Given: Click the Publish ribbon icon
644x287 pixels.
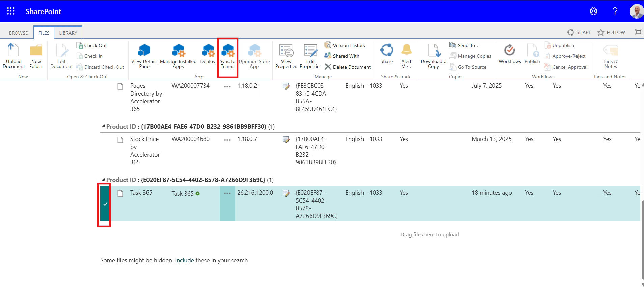Looking at the screenshot, I should 532,54.
